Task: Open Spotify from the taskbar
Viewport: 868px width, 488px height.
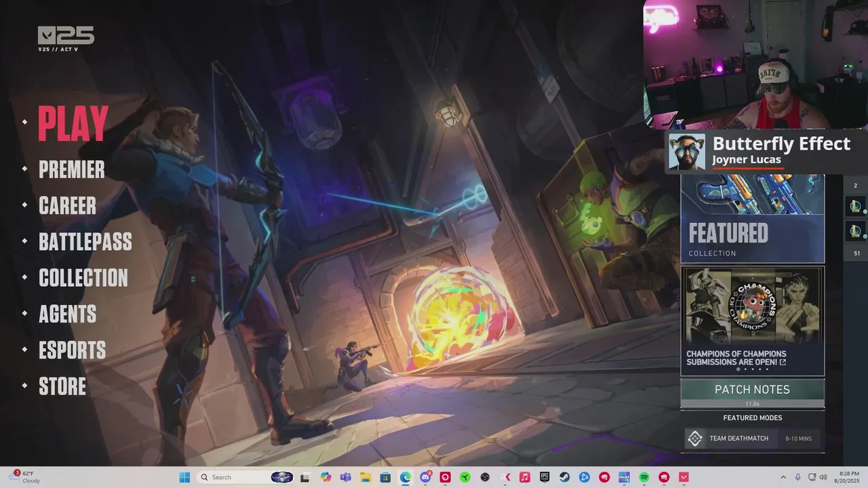Action: (644, 477)
